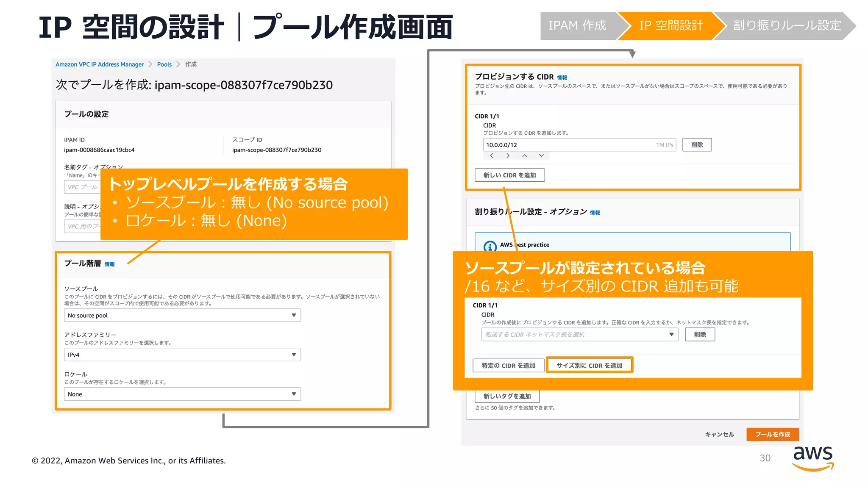Click 削除 next to 10.0.0.0/12 CIDR

click(x=697, y=145)
